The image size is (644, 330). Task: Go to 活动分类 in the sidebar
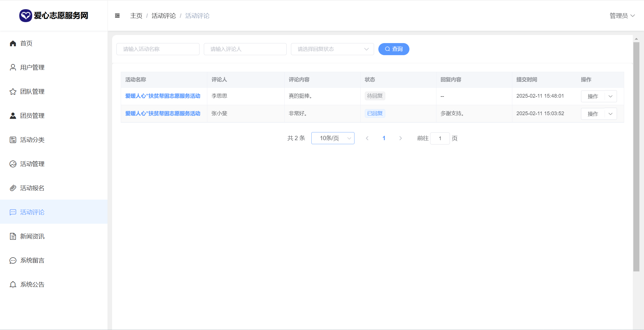coord(32,140)
